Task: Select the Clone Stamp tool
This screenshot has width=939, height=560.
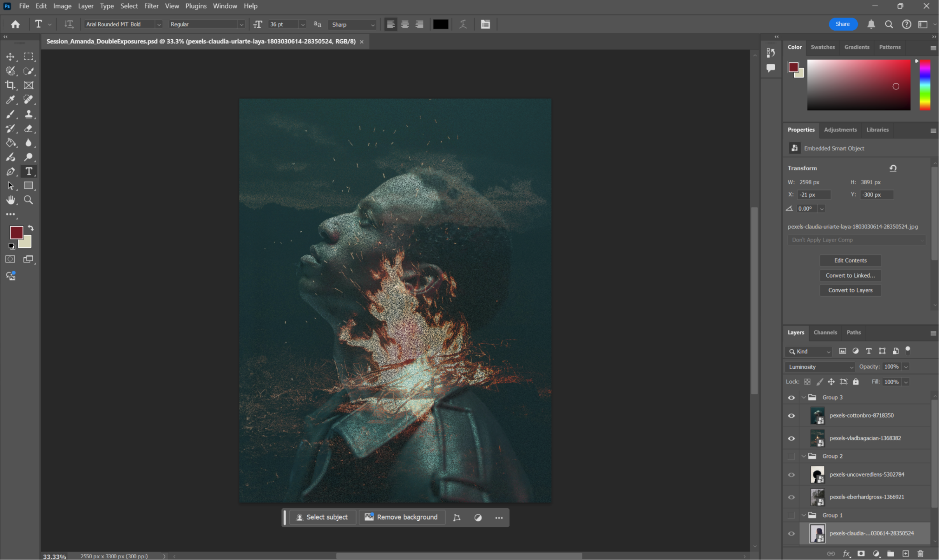Action: click(x=28, y=114)
